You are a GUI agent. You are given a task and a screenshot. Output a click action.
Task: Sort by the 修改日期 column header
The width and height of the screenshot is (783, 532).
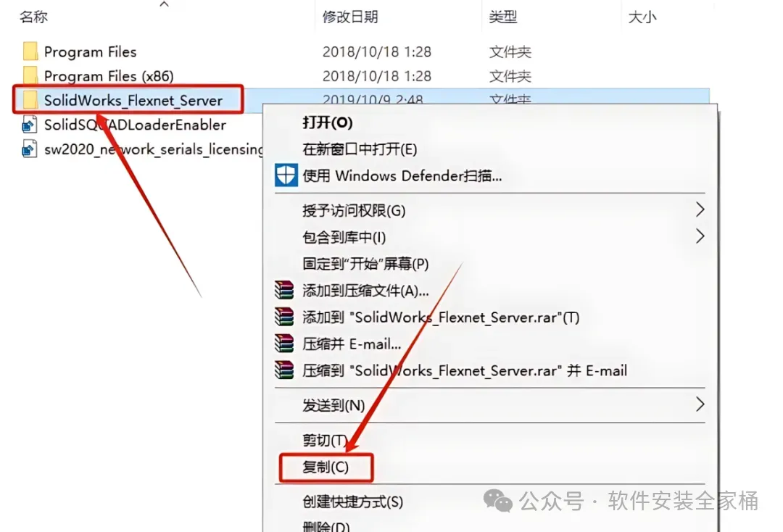(x=350, y=17)
